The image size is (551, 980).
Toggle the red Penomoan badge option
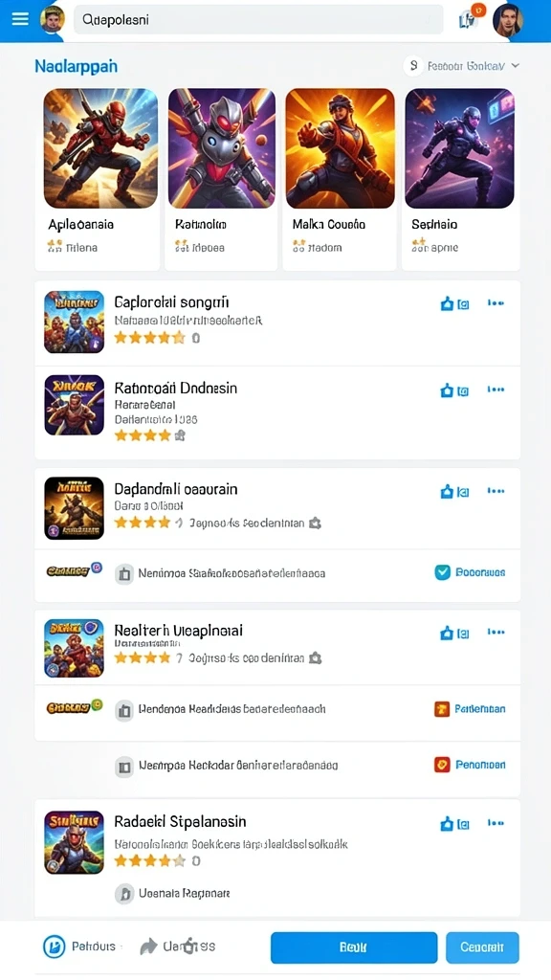pyautogui.click(x=442, y=765)
